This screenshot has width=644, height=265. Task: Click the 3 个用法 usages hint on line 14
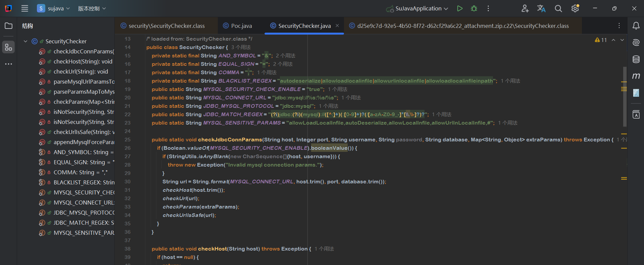[241, 47]
